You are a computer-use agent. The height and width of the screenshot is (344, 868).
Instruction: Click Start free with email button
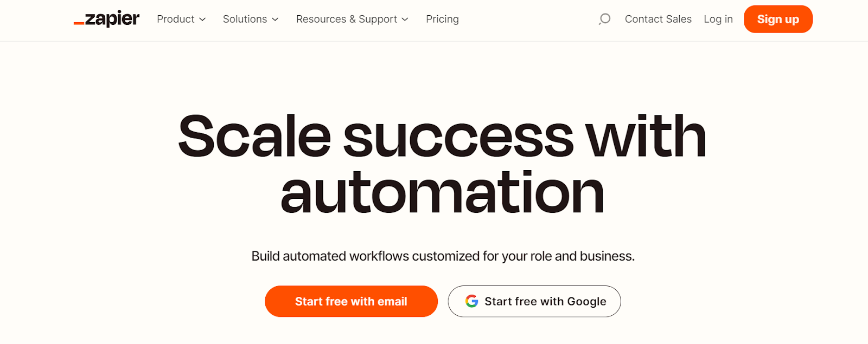click(351, 301)
